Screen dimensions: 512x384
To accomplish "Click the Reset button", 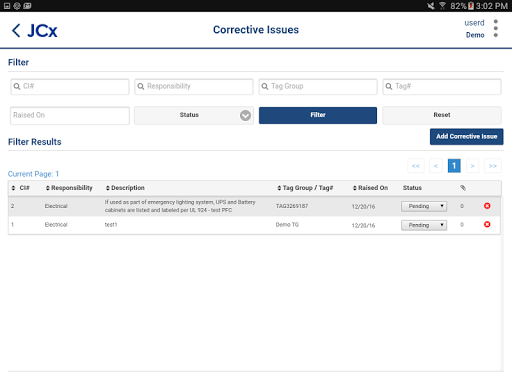I will [442, 115].
